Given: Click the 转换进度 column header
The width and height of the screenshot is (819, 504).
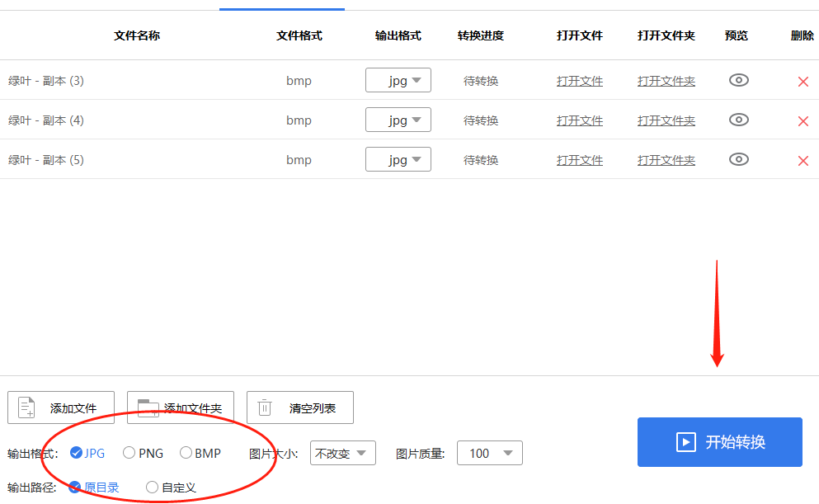Looking at the screenshot, I should pos(481,35).
